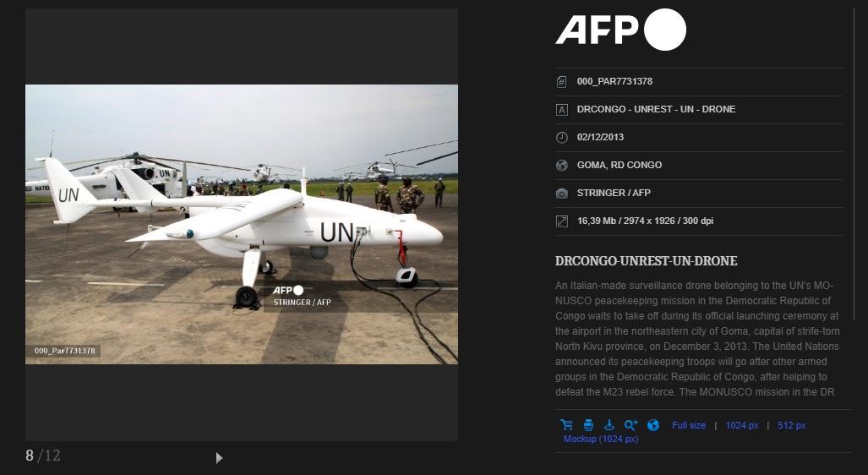Viewport: 868px width, 475px height.
Task: Click the DRCONGO-UNREST-UN-DRONE headline
Action: pyautogui.click(x=646, y=261)
